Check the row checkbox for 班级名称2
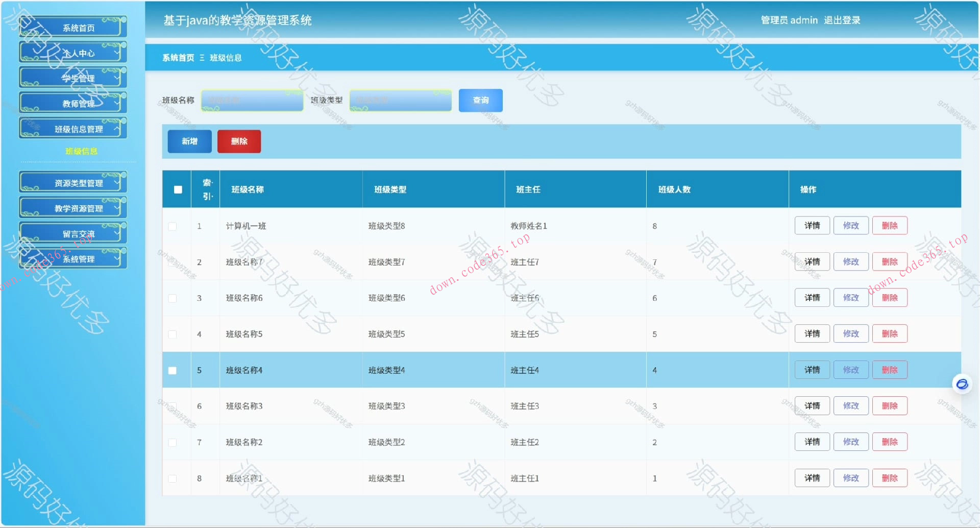Viewport: 980px width, 528px height. pyautogui.click(x=173, y=442)
